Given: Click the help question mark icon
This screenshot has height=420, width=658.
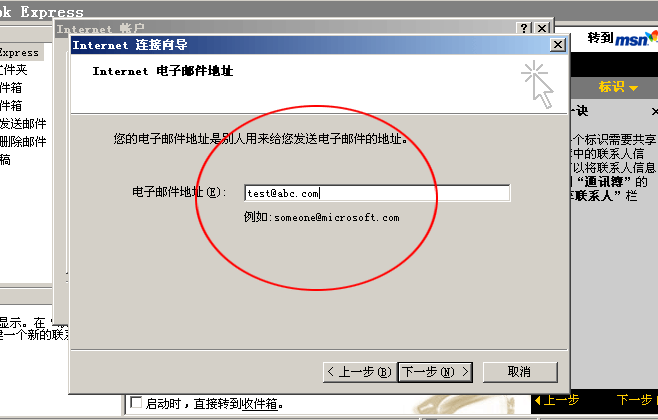Looking at the screenshot, I should coord(524,29).
